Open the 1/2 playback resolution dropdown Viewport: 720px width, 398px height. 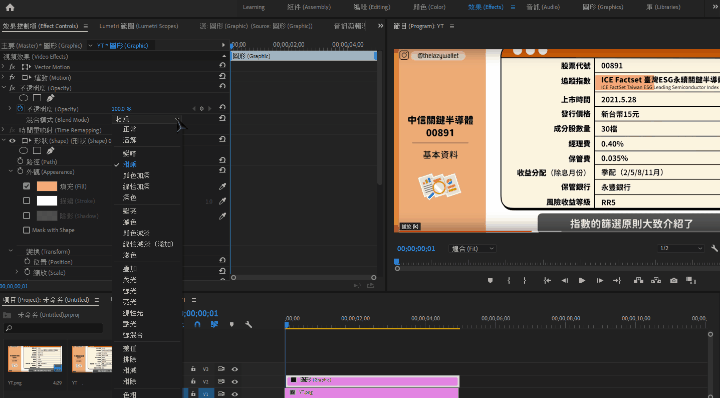tap(681, 248)
